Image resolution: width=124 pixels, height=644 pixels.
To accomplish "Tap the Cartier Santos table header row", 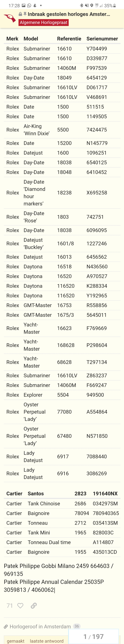I will point(62,493).
